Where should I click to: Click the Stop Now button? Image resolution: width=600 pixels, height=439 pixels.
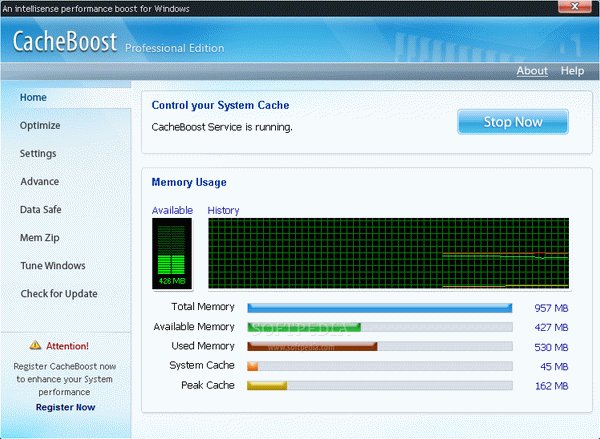click(x=513, y=122)
